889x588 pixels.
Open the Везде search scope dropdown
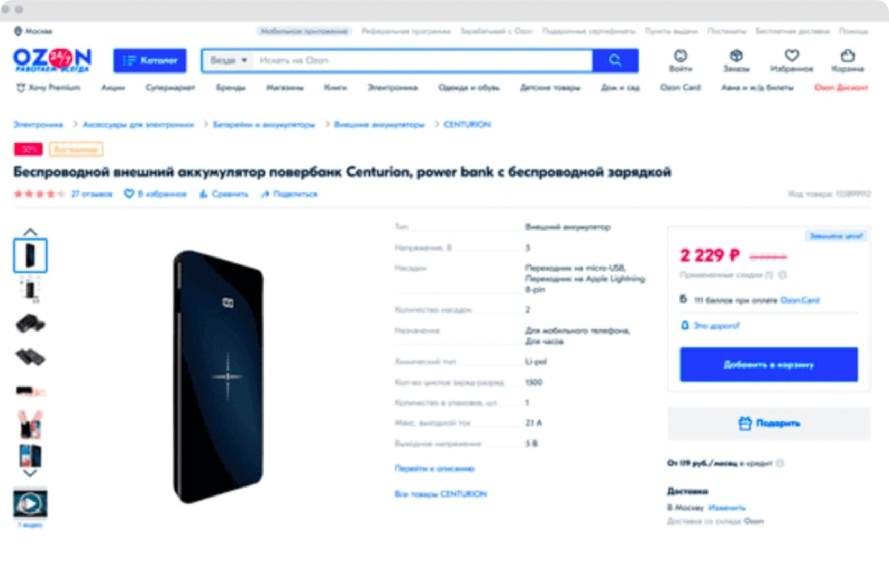pos(228,60)
